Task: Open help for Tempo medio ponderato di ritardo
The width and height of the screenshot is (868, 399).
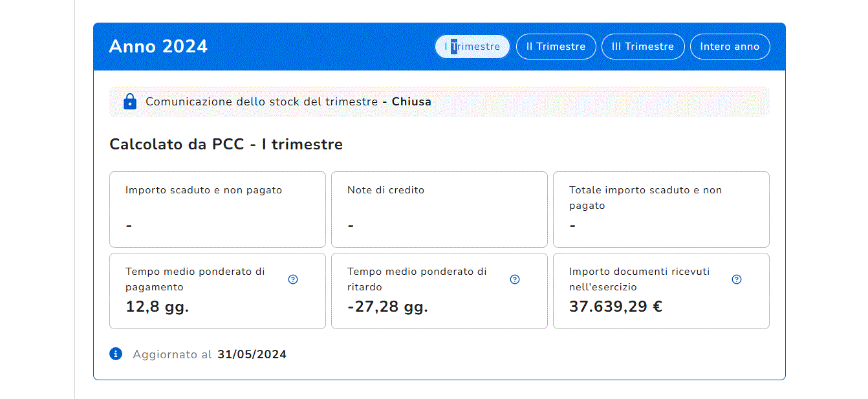Action: tap(515, 279)
